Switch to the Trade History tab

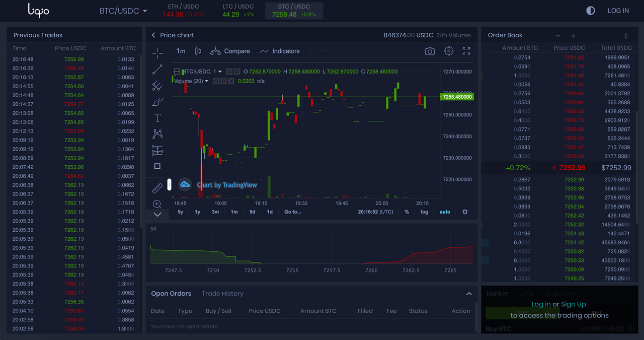coord(222,294)
